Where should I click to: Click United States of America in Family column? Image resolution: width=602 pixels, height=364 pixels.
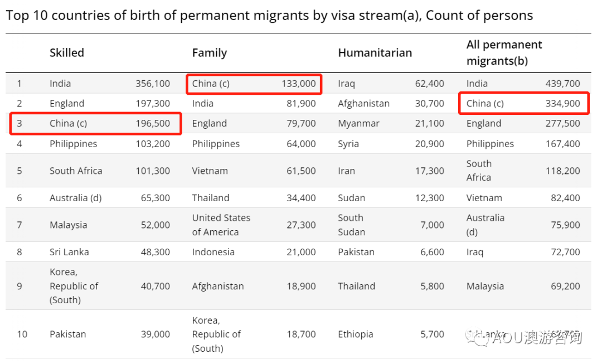click(x=221, y=225)
